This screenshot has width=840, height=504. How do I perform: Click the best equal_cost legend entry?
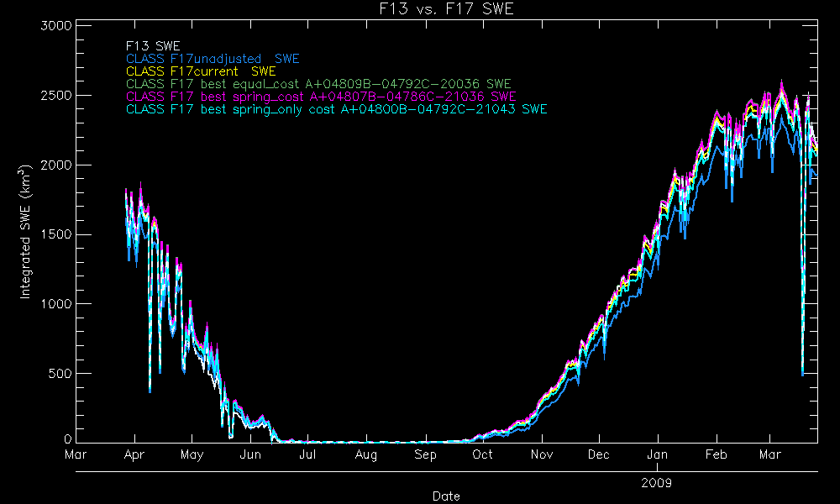click(x=318, y=84)
